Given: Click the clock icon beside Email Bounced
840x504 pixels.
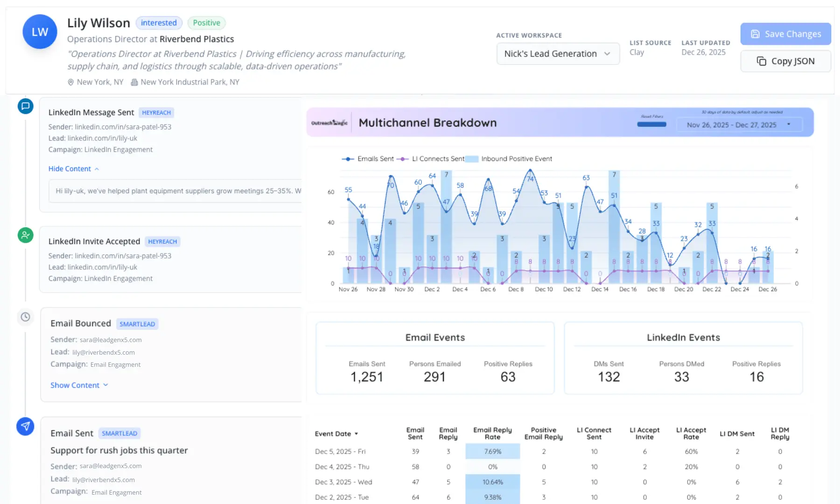Looking at the screenshot, I should (x=26, y=317).
